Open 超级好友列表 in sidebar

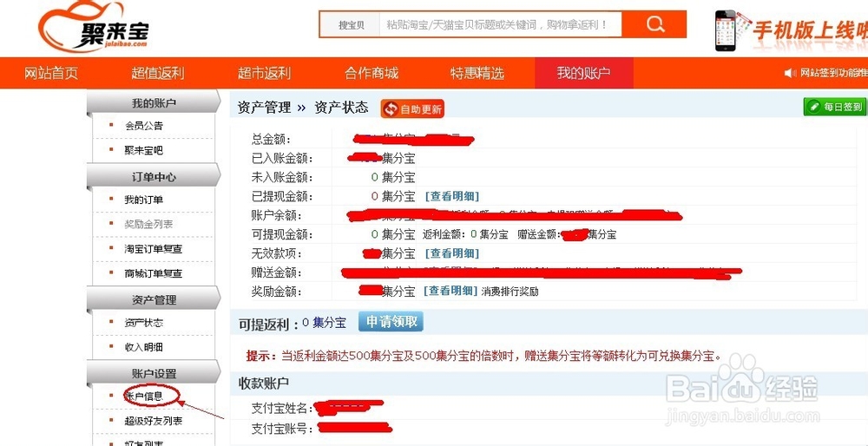154,421
